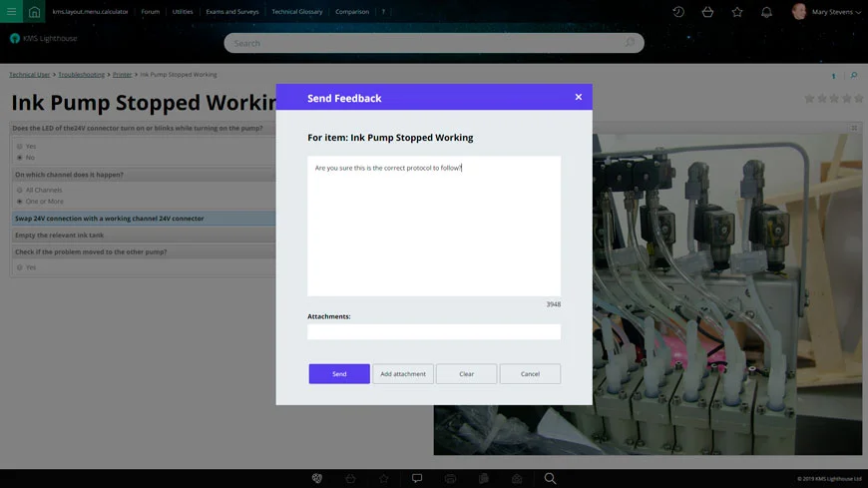Click the 'Ink Pump Stopped Working' breadcrumb text

179,75
